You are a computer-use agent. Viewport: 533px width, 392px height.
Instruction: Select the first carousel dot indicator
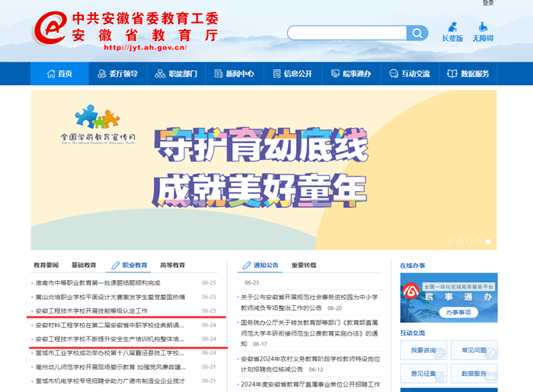click(x=450, y=242)
